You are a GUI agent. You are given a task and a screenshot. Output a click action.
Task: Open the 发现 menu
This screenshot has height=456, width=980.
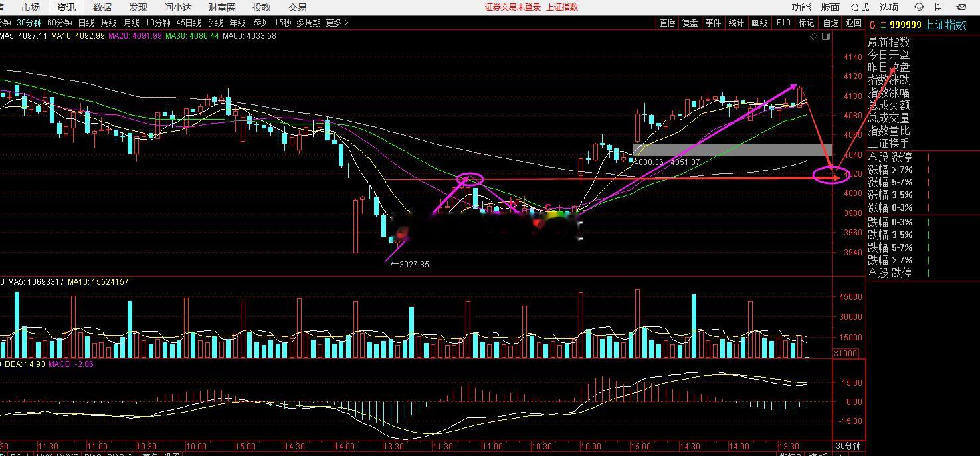click(138, 7)
